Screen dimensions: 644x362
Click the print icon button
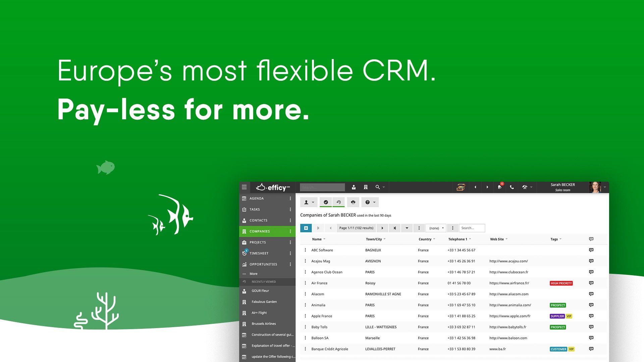(353, 202)
